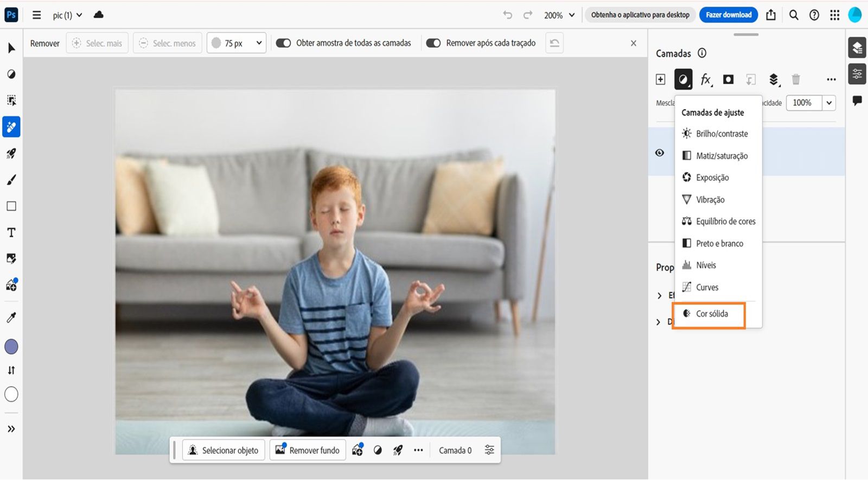The width and height of the screenshot is (868, 480).
Task: Select the Remove healing tool
Action: [11, 127]
